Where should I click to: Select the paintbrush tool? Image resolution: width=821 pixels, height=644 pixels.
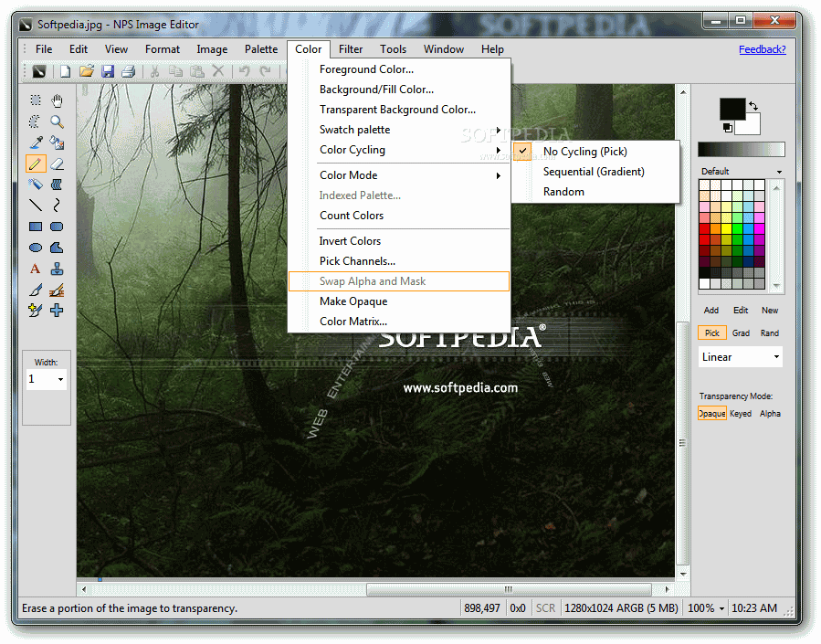36,290
